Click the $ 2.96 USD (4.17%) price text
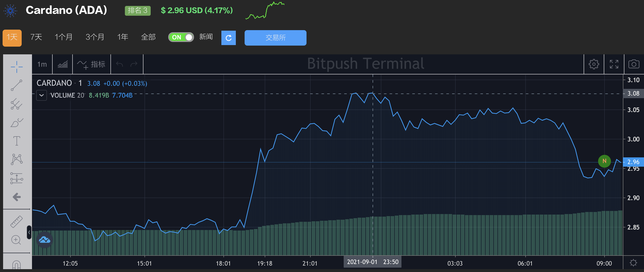Screen dimensions: 644x272 [x=197, y=11]
